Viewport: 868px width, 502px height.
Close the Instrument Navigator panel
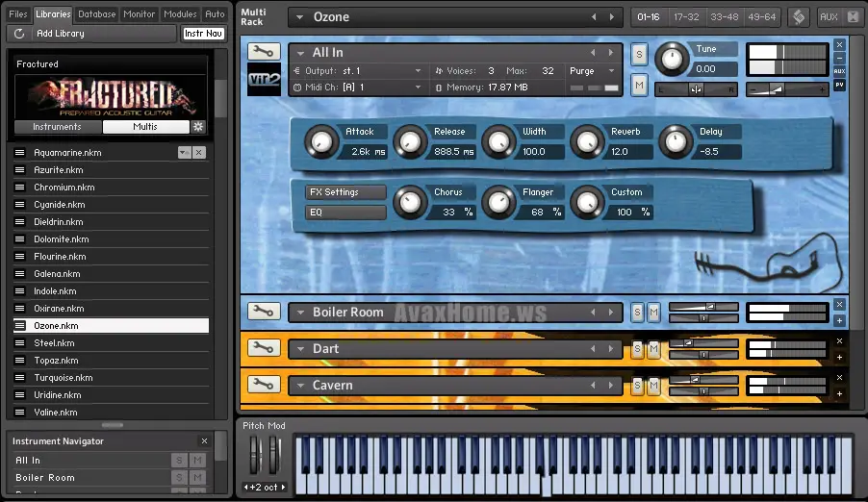click(x=204, y=441)
